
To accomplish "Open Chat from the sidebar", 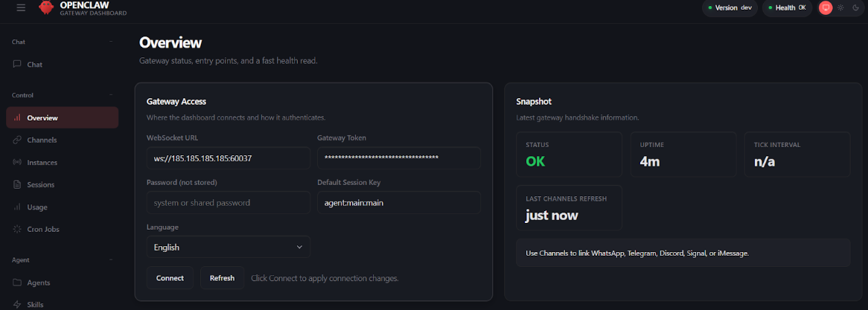I will pos(34,65).
